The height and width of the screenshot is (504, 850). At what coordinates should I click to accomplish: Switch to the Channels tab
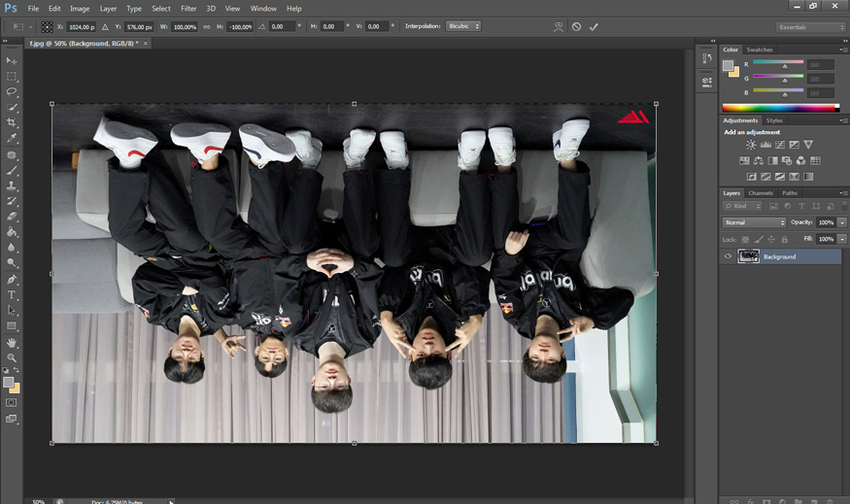[761, 193]
